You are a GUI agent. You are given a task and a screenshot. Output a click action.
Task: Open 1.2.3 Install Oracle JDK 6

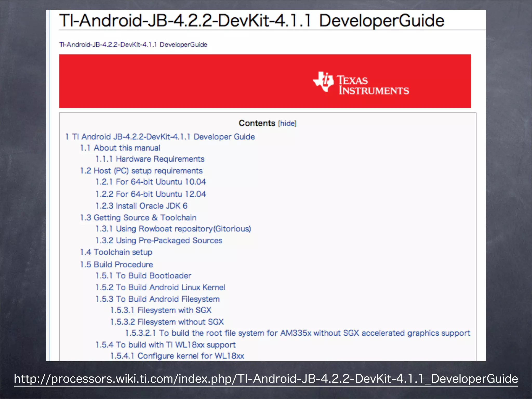tap(141, 206)
